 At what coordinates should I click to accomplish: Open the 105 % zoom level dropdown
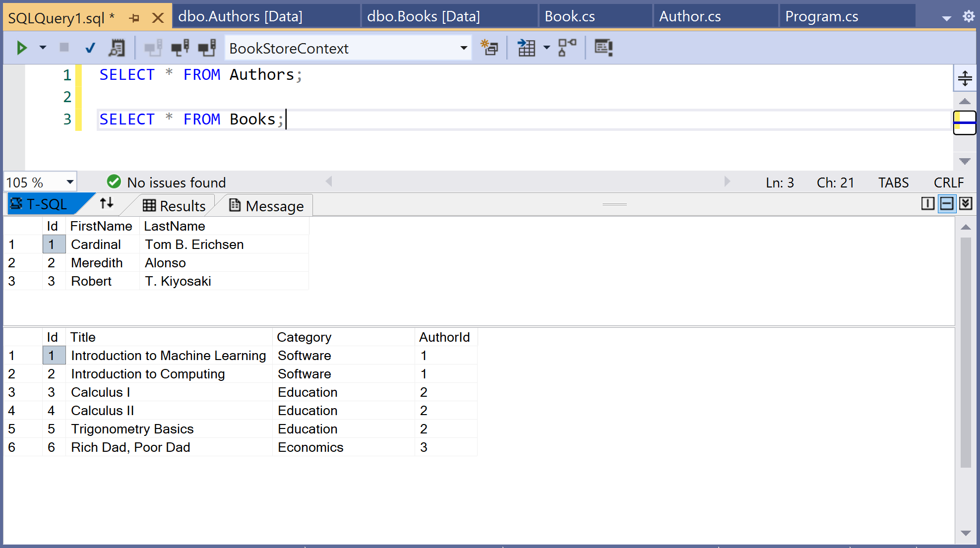[70, 182]
